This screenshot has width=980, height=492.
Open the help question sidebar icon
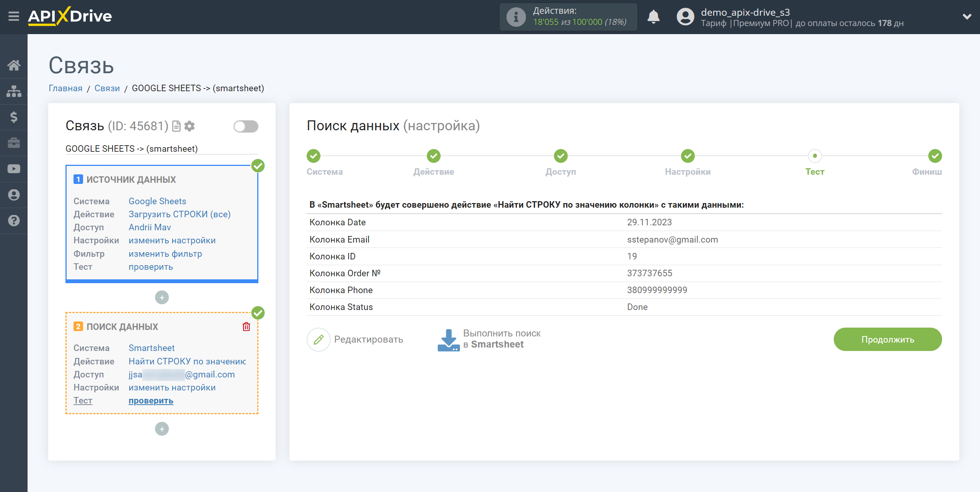[x=14, y=221]
